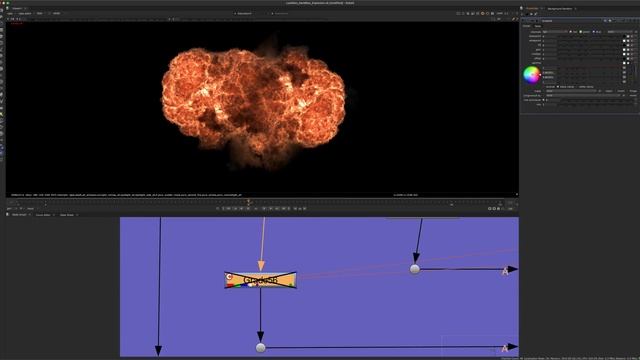Select the Dot node below Grade36

click(260, 347)
